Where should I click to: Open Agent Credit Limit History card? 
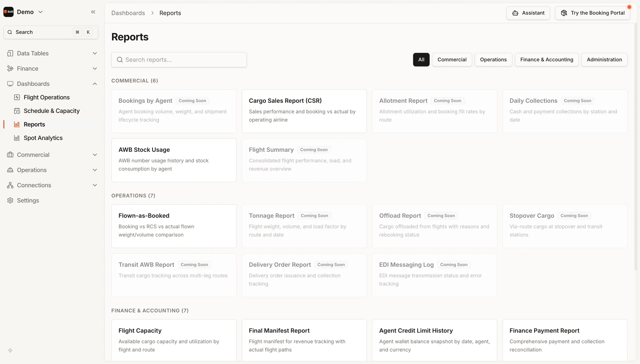click(x=435, y=340)
